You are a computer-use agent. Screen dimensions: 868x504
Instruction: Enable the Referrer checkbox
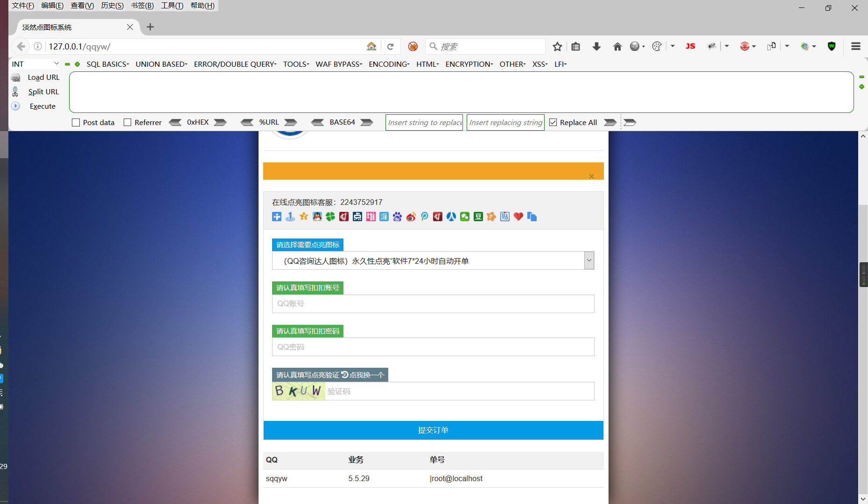tap(127, 122)
